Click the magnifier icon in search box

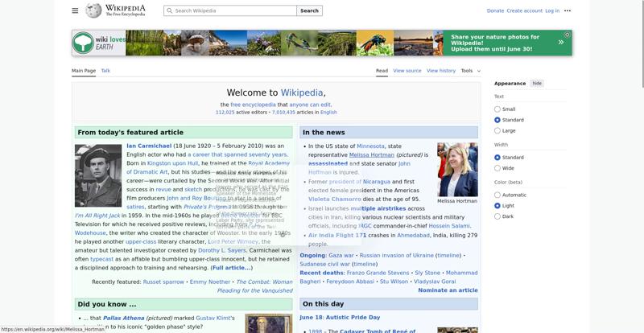(x=170, y=10)
